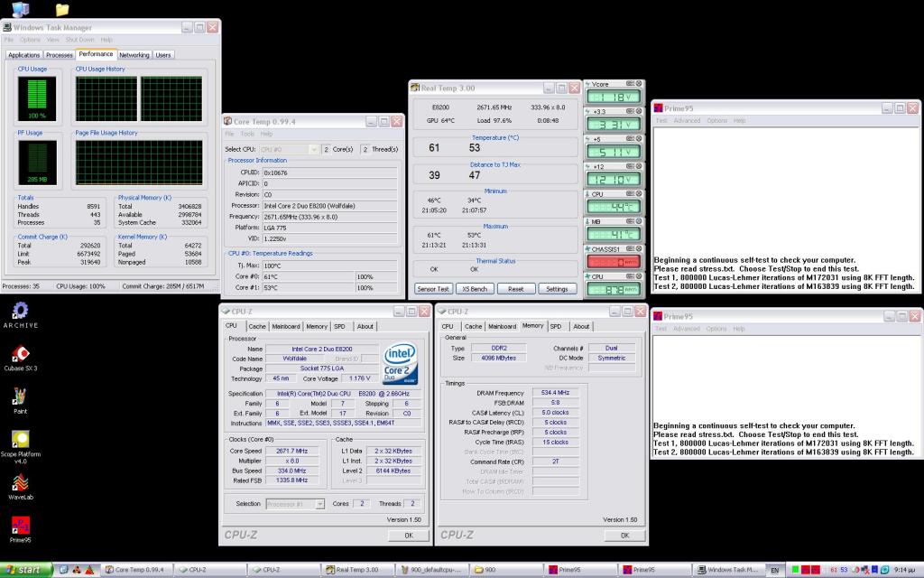Click the taskbar clock showing 9:14
The image size is (924, 578).
904,570
